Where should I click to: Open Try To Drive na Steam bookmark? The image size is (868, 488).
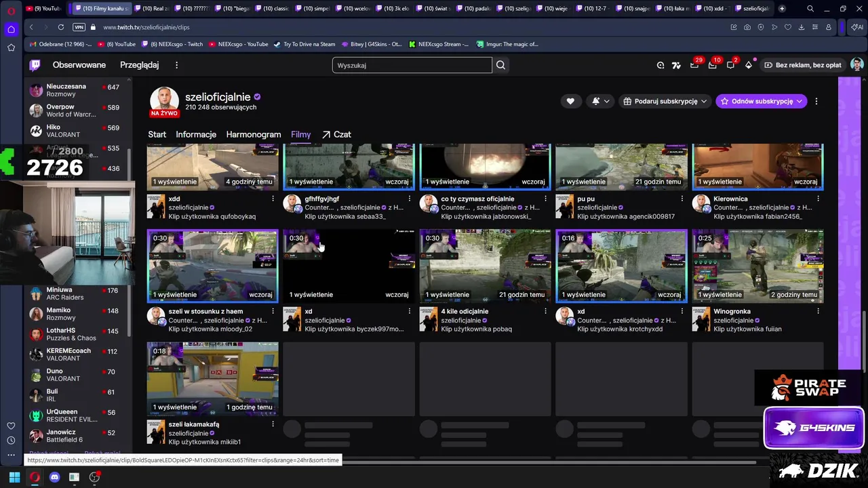pyautogui.click(x=304, y=44)
